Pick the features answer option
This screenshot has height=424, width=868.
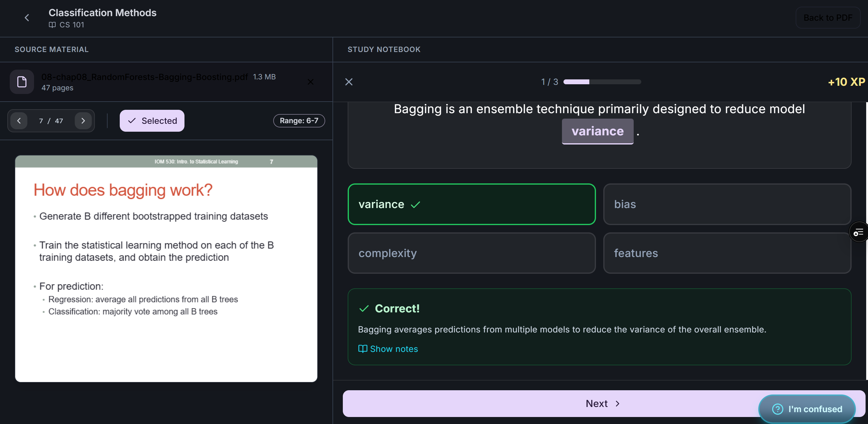[727, 253]
